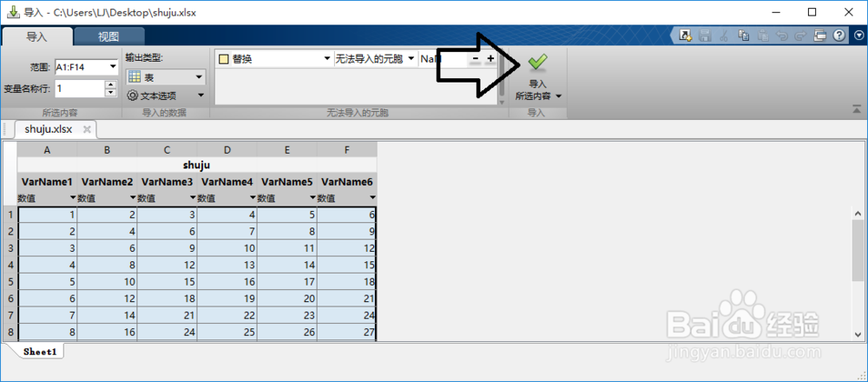The height and width of the screenshot is (382, 868).
Task: Close the shuju.xlsx document tab
Action: tap(86, 129)
